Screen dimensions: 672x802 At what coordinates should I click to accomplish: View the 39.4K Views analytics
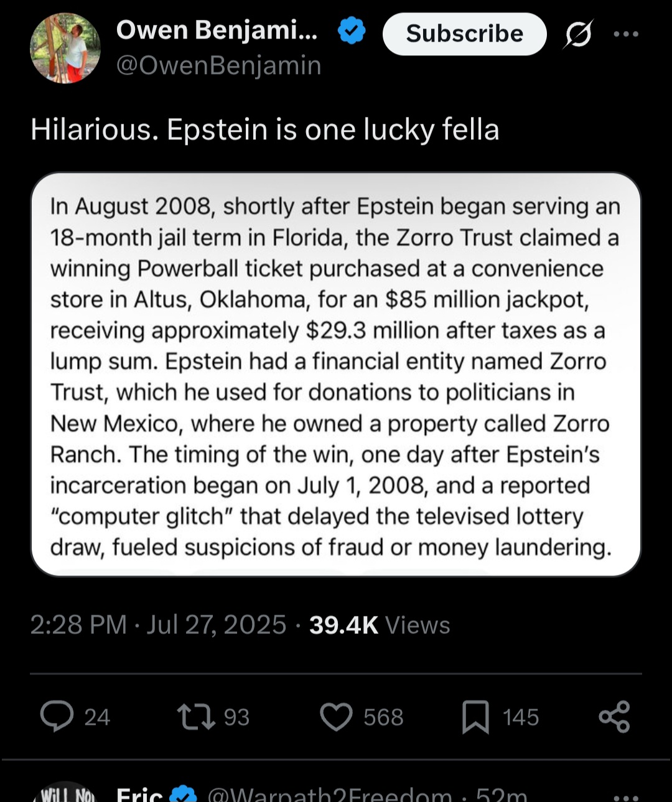(x=379, y=625)
